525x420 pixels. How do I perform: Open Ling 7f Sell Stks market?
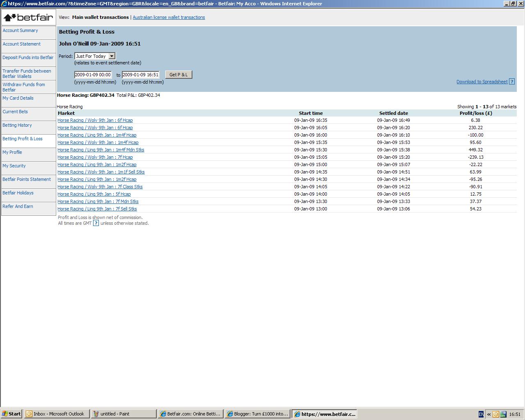coord(97,209)
